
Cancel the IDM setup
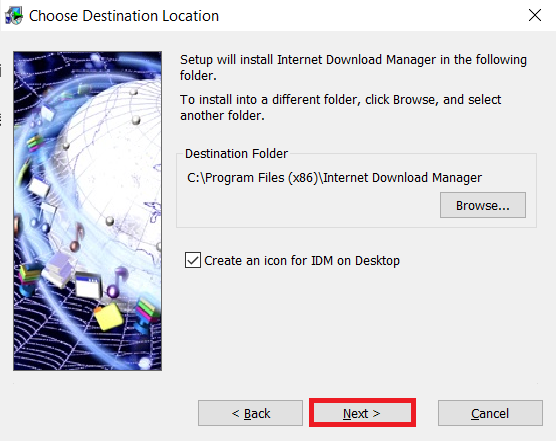[x=490, y=413]
